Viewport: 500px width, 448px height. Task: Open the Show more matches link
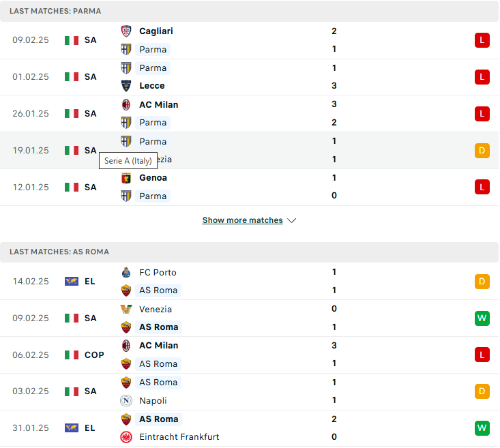243,220
